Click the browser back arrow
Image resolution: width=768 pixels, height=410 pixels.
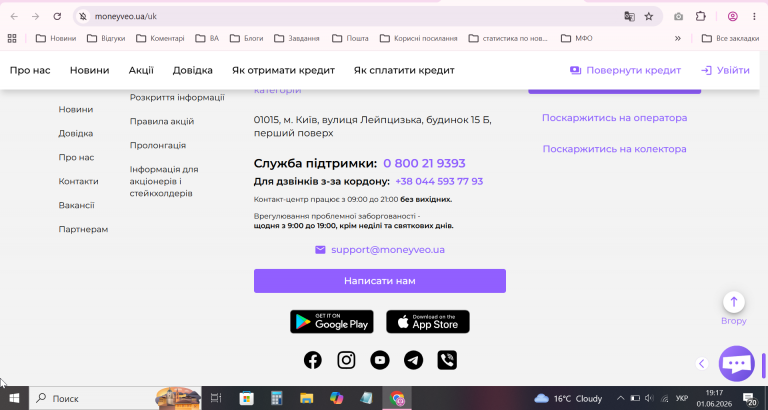pos(14,16)
